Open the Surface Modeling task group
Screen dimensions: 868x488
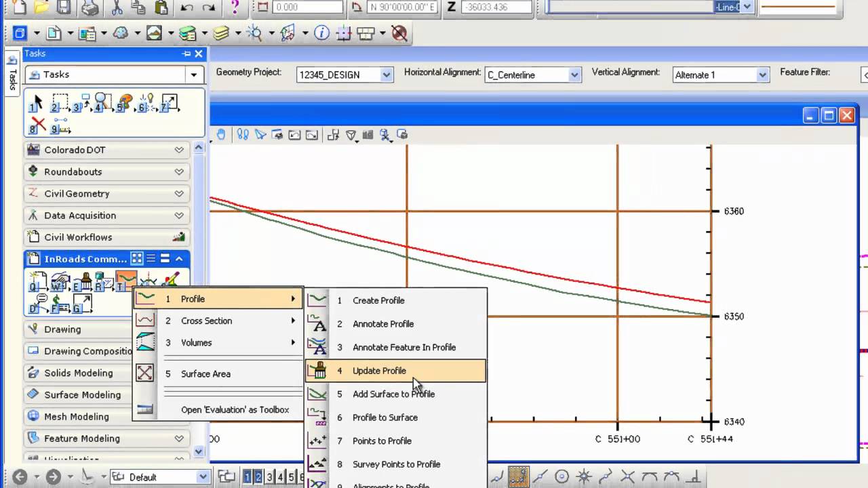pyautogui.click(x=107, y=394)
